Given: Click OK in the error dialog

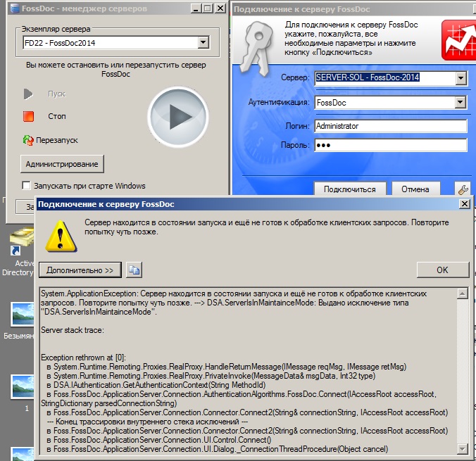Looking at the screenshot, I should [442, 270].
